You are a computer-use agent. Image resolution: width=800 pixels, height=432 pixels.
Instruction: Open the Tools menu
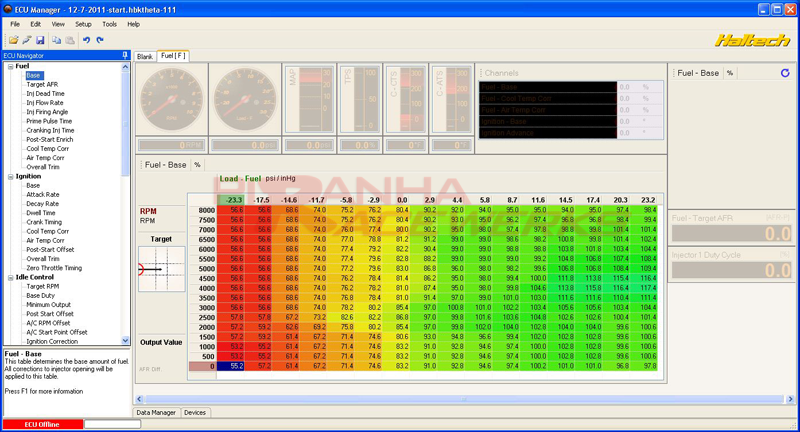(109, 22)
